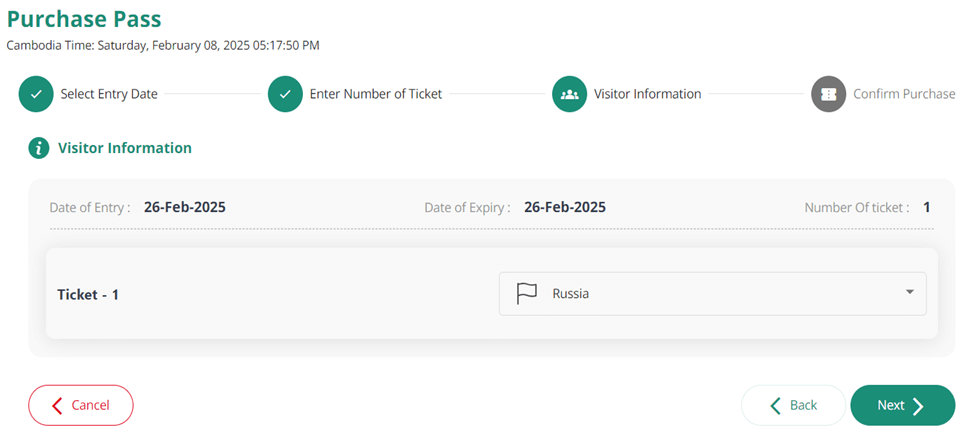973x446 pixels.
Task: Click the info icon beside Visitor Information
Action: pos(38,148)
